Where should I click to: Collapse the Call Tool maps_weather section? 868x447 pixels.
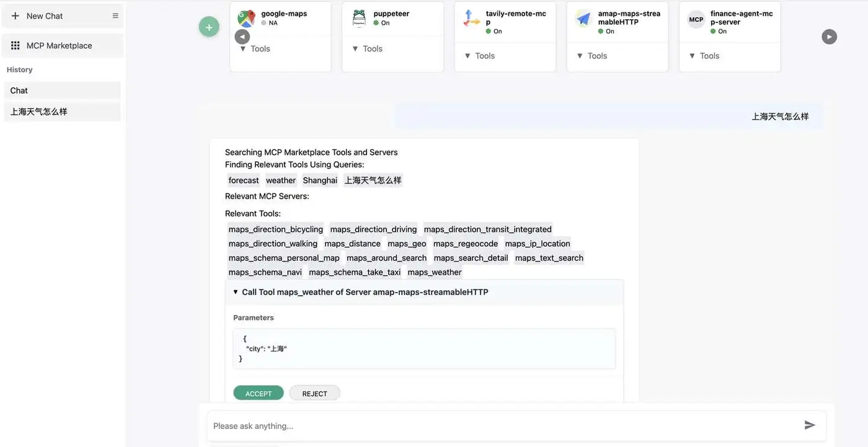coord(424,292)
